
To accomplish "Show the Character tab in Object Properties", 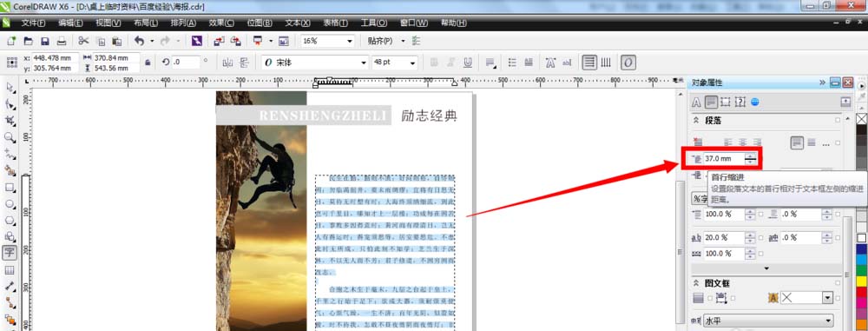I will click(697, 103).
